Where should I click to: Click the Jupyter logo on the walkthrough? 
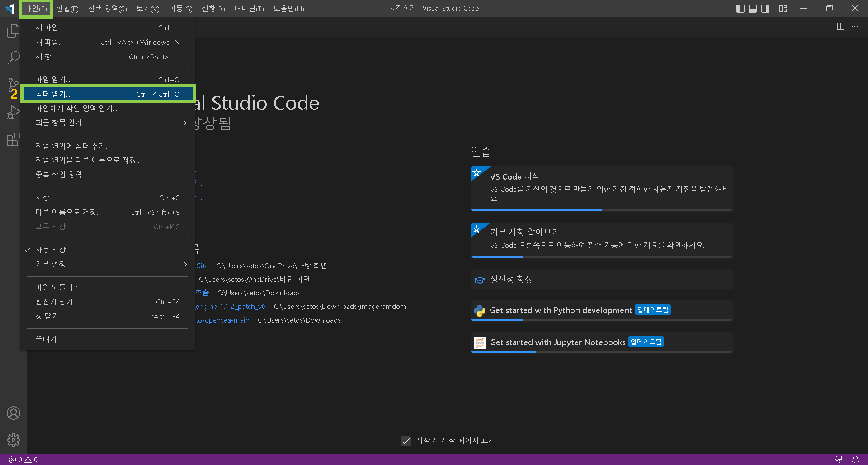tap(480, 343)
